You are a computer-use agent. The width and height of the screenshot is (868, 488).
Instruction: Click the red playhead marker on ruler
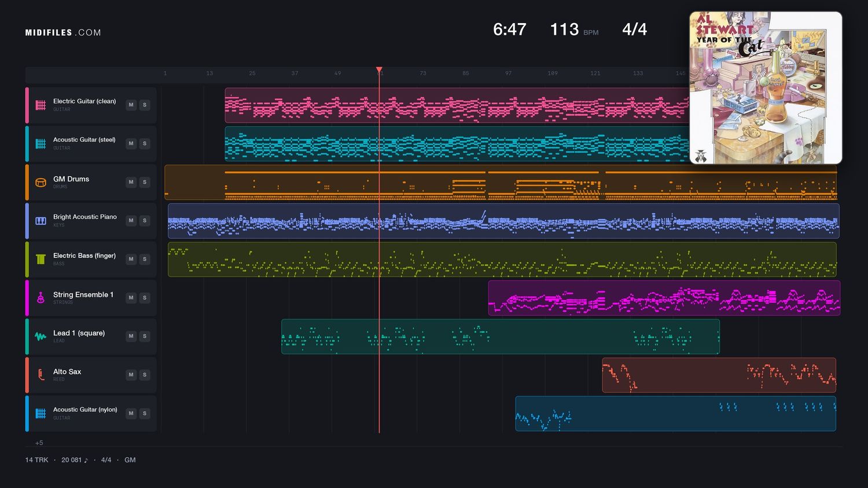coord(379,70)
